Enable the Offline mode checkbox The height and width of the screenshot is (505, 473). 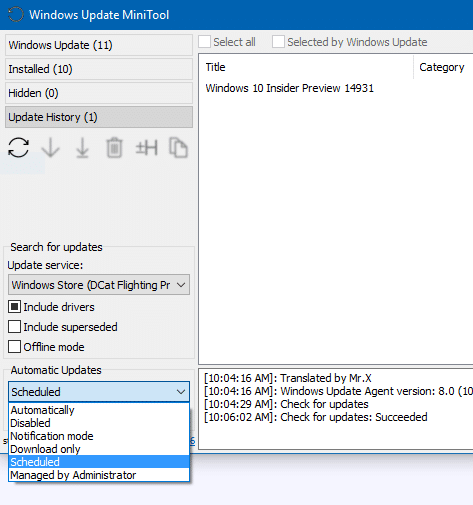(14, 347)
